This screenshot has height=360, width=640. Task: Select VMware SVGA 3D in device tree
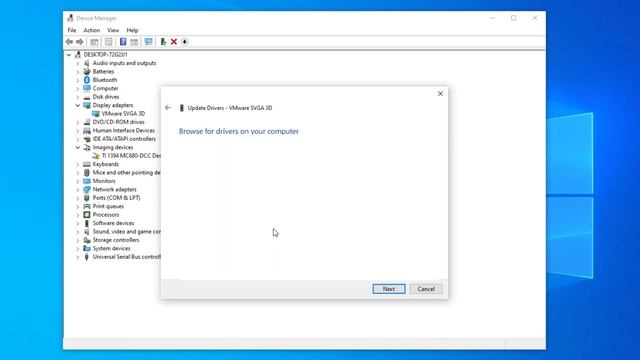tap(123, 113)
